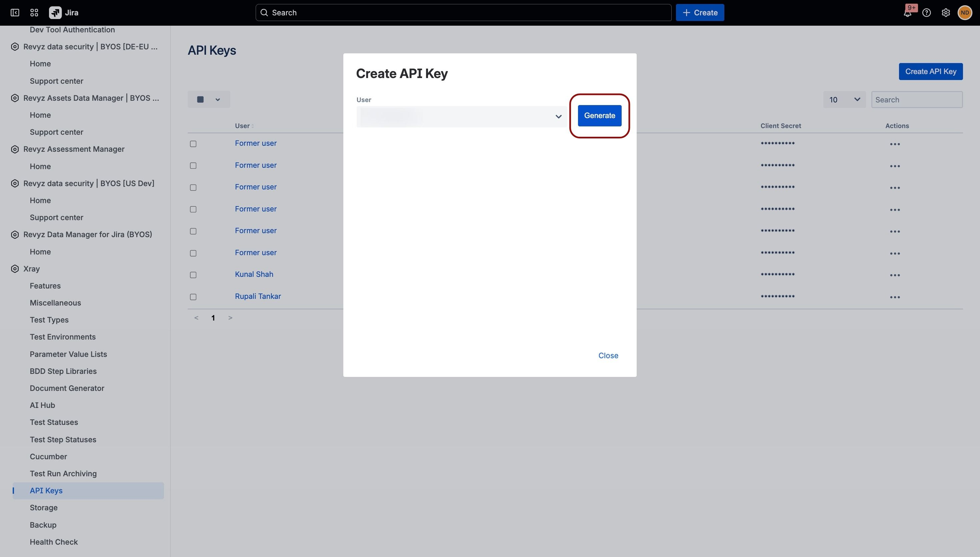Image resolution: width=980 pixels, height=557 pixels.
Task: Open the page size dropdown showing 10
Action: 844,99
